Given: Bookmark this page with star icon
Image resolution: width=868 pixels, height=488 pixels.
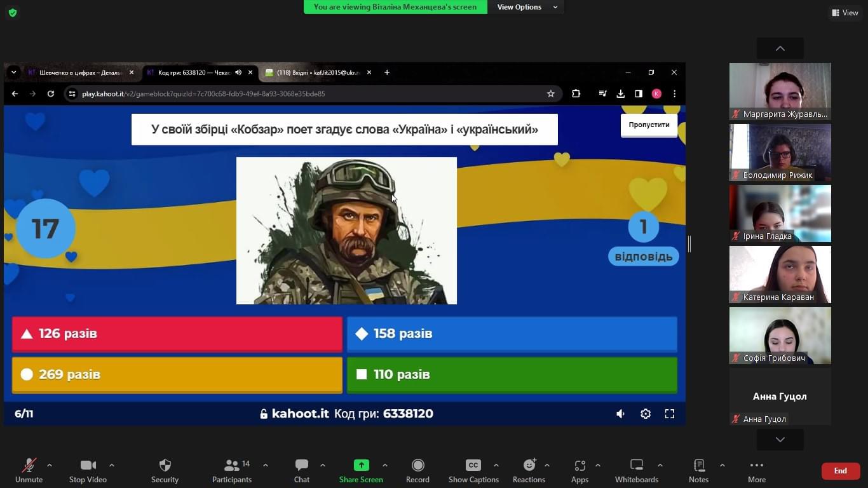Looking at the screenshot, I should (551, 93).
